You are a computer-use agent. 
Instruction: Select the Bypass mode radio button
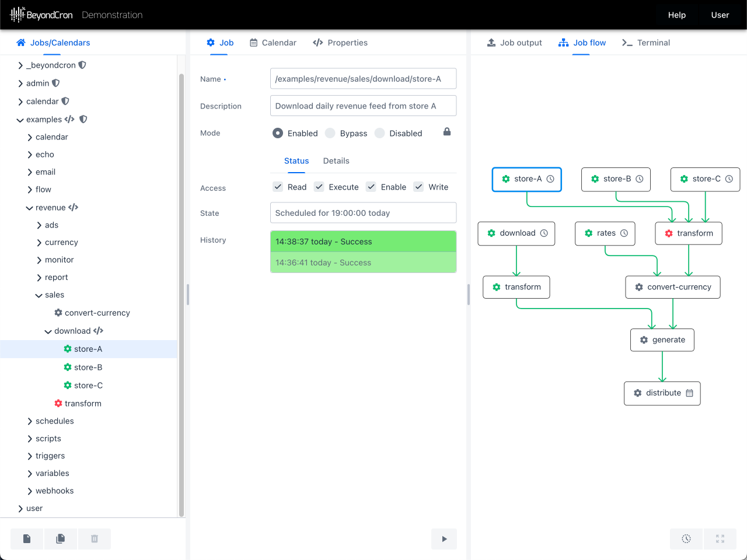(330, 134)
